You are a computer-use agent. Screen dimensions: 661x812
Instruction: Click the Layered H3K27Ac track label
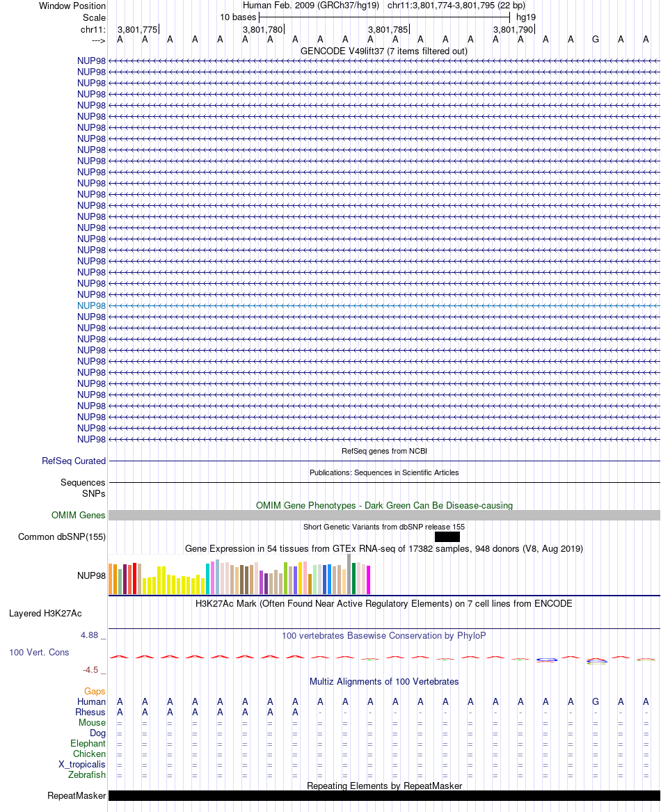(x=45, y=614)
